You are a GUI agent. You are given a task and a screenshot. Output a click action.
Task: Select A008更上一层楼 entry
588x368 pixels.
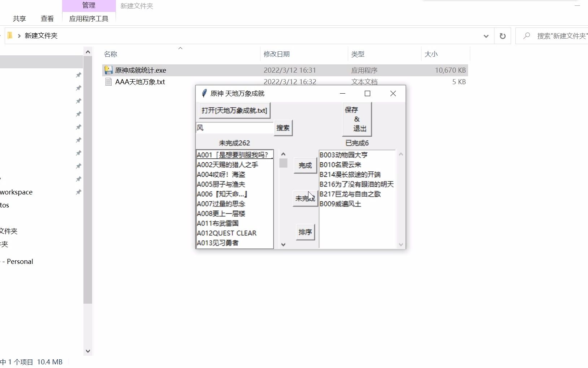click(234, 213)
